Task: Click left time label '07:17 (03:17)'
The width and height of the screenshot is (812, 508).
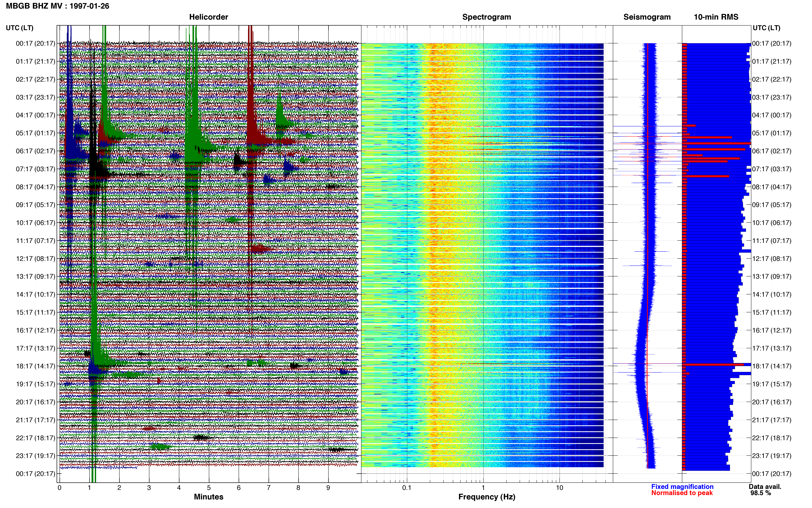Action: point(36,169)
